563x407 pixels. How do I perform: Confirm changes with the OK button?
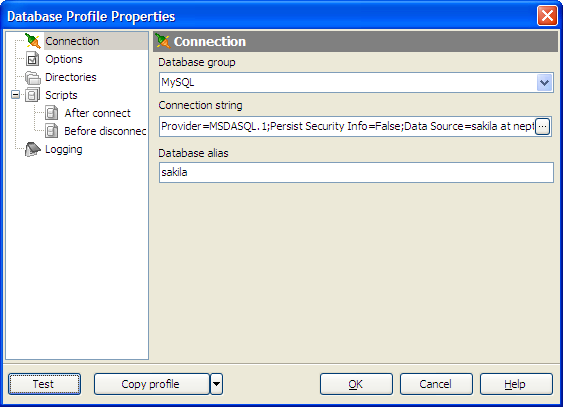point(356,384)
